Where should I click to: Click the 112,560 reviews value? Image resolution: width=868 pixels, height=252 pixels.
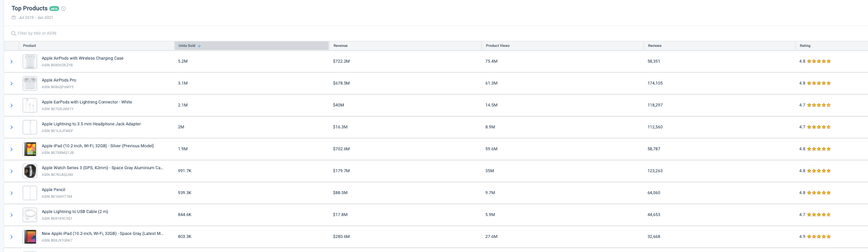(655, 127)
